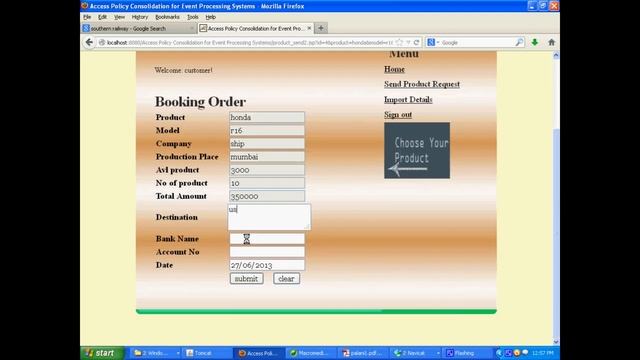Click the Company field showing ship

point(267,144)
